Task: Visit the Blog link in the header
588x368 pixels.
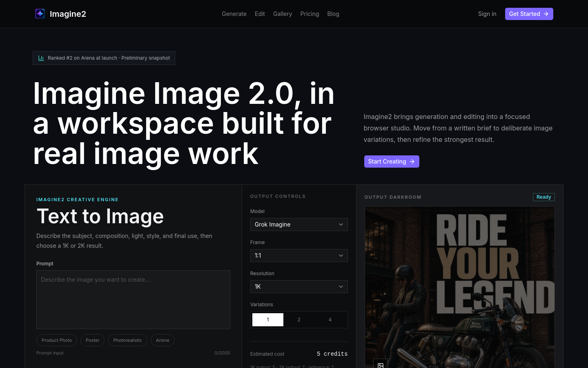Action: [x=333, y=14]
